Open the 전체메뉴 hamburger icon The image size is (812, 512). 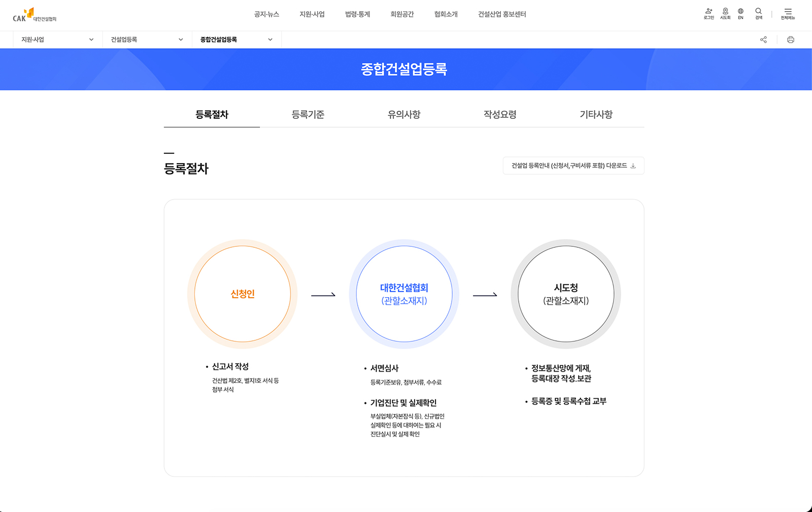[788, 14]
